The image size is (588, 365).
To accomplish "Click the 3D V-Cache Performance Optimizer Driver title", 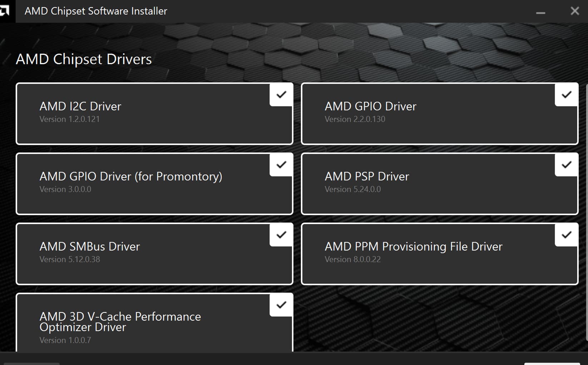I will [x=120, y=322].
